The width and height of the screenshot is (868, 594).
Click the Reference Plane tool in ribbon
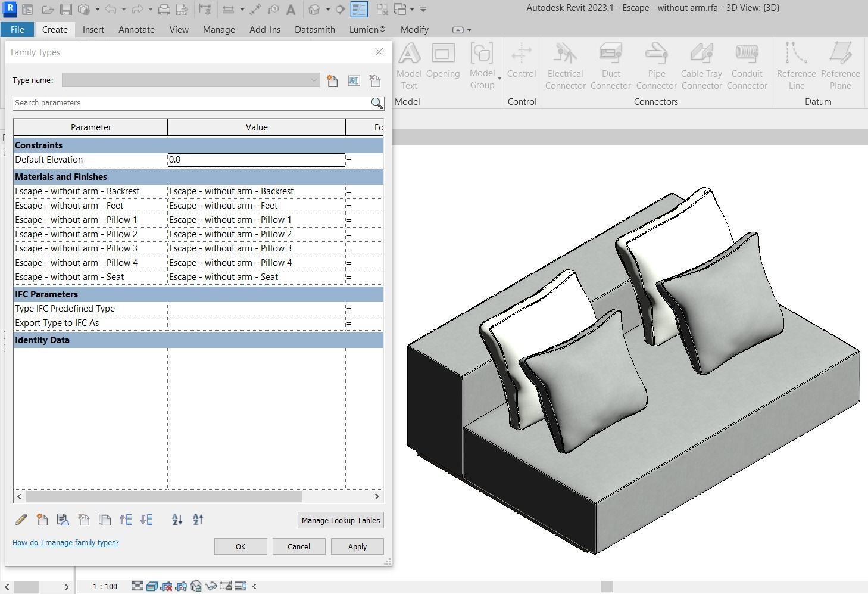840,66
